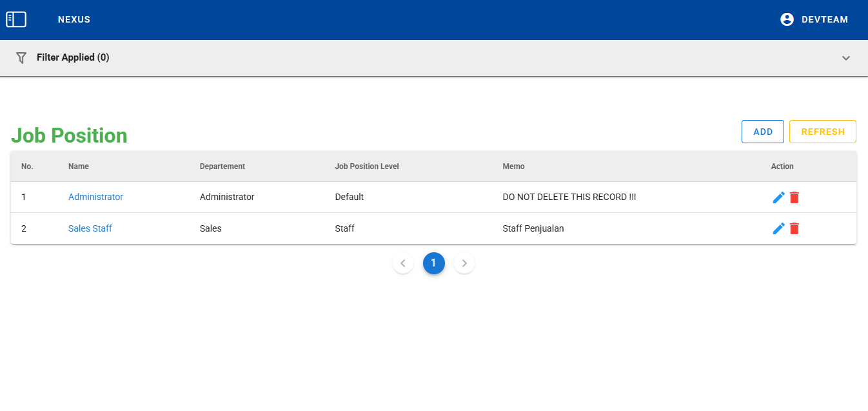Go to the next page arrow
The height and width of the screenshot is (411, 868).
(464, 263)
